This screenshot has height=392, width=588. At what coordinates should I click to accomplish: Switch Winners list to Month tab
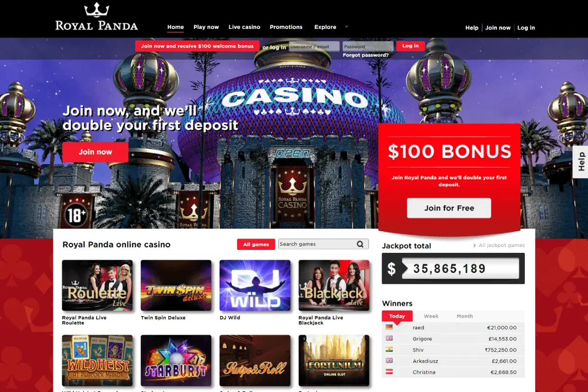(x=465, y=316)
